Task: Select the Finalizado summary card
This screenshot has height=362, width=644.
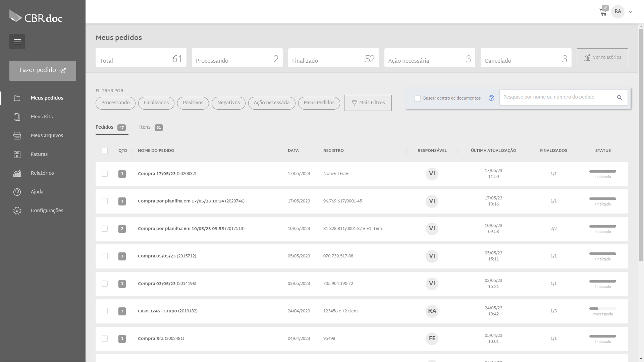Action: click(334, 58)
